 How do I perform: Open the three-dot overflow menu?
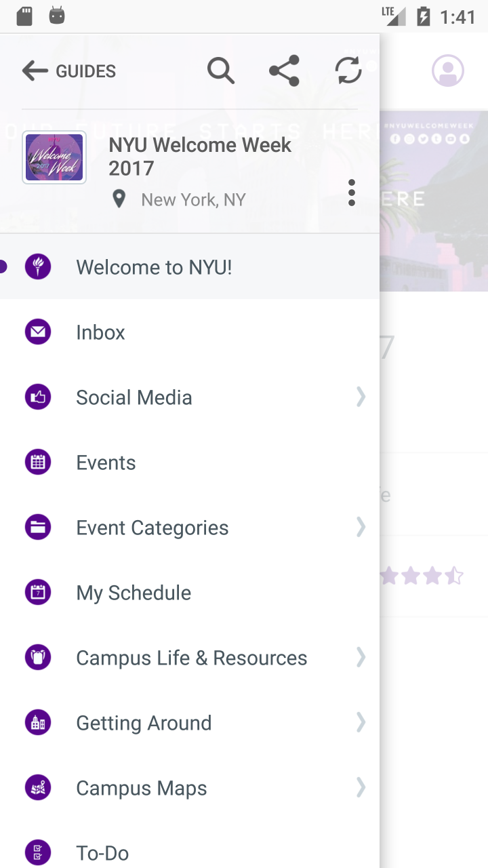click(x=351, y=193)
